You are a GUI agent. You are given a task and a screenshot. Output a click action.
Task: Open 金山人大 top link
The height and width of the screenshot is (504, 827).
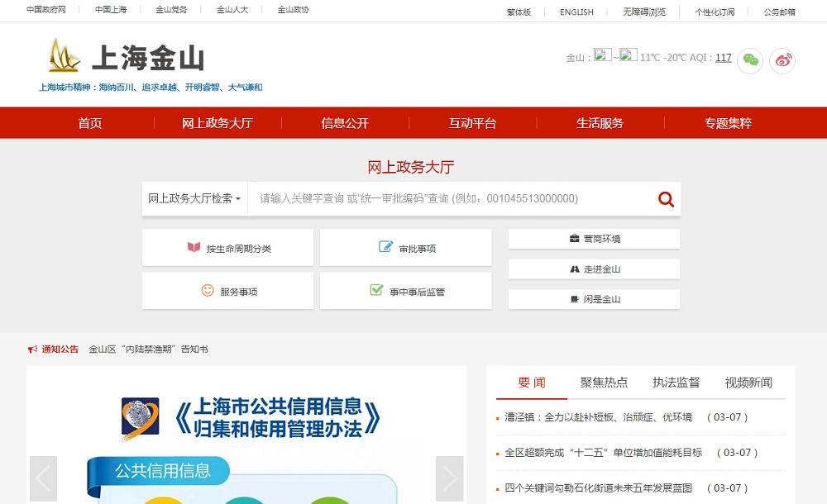[232, 9]
